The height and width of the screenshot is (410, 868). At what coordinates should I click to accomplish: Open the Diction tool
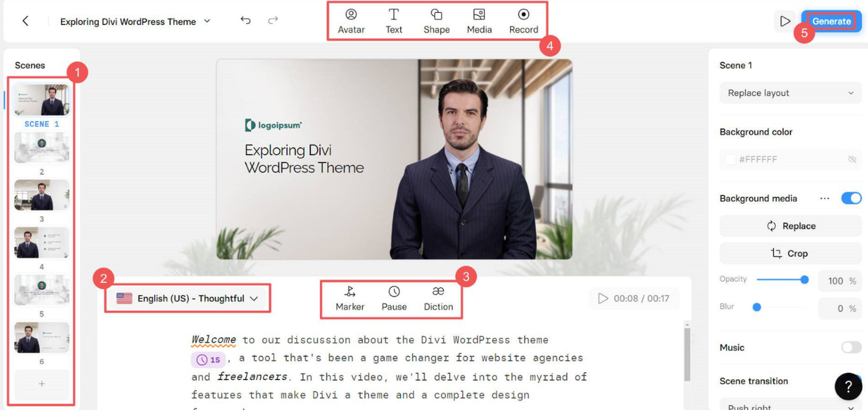click(x=438, y=298)
